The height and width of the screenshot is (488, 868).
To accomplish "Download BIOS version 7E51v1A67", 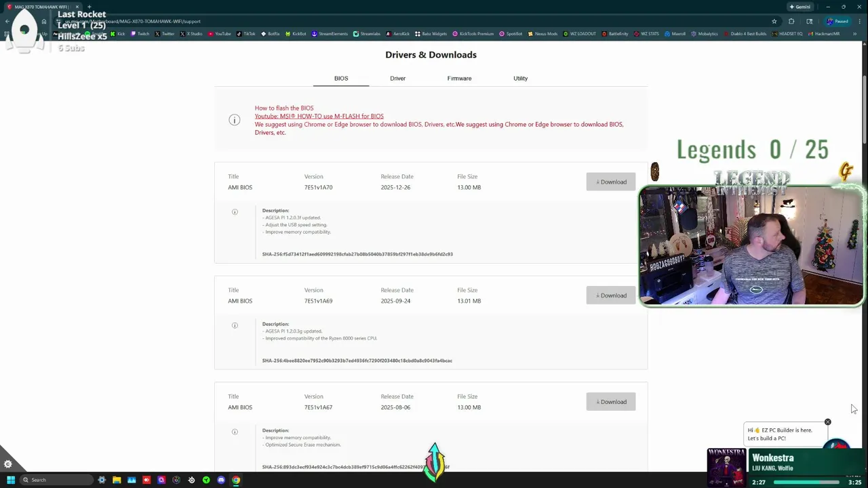I will click(x=611, y=402).
